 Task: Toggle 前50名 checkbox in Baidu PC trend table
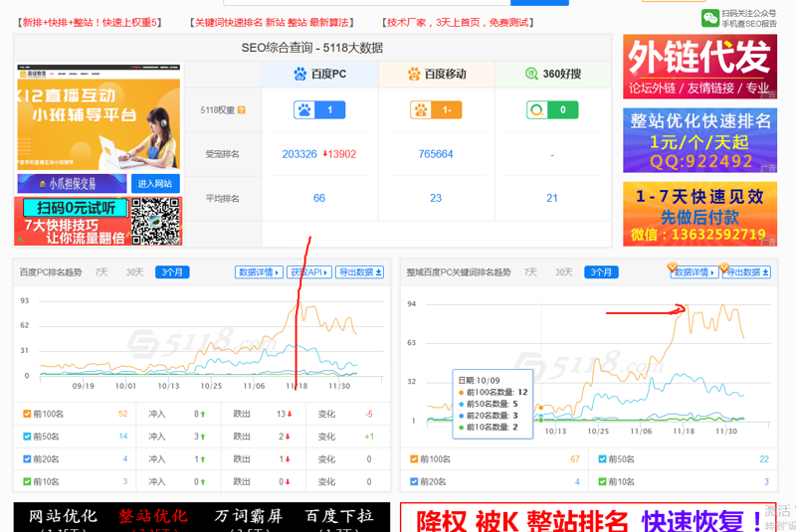[27, 437]
